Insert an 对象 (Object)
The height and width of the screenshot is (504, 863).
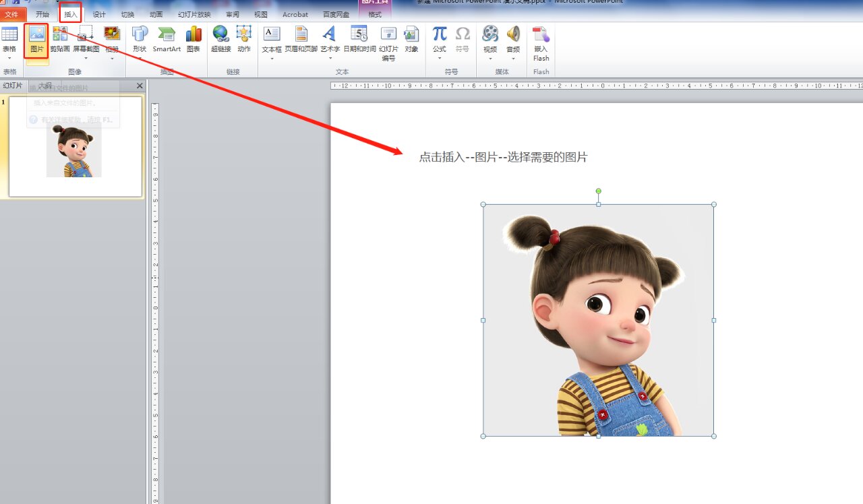click(411, 40)
